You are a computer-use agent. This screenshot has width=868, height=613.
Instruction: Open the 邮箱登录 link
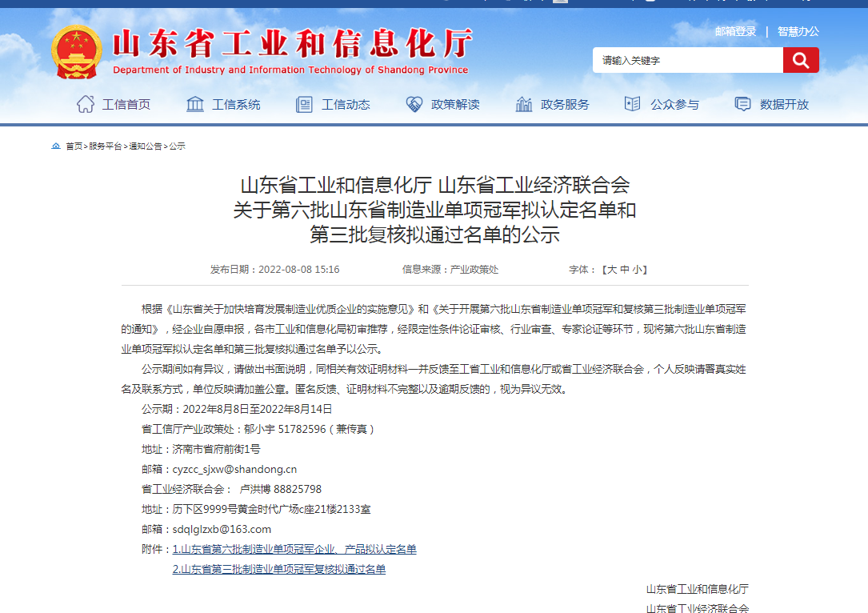point(735,31)
